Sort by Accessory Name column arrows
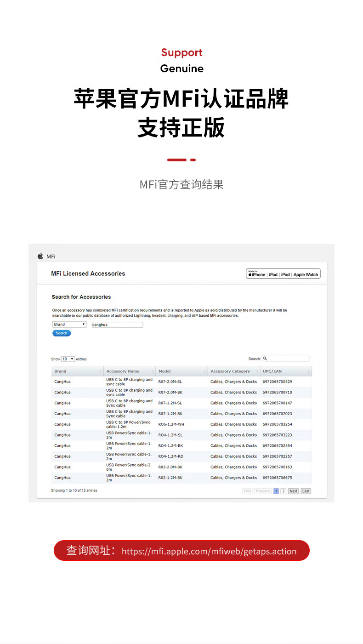363x644 pixels. [x=153, y=371]
